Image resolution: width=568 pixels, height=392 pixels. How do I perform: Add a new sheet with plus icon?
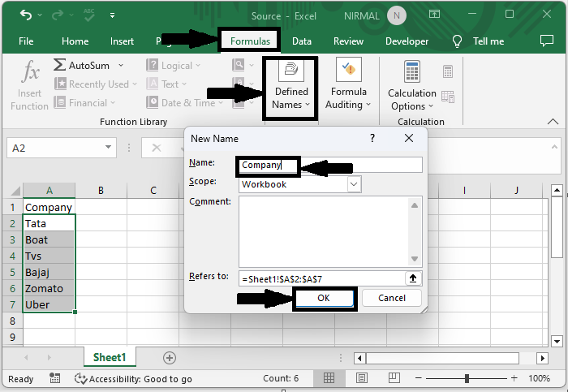point(169,358)
